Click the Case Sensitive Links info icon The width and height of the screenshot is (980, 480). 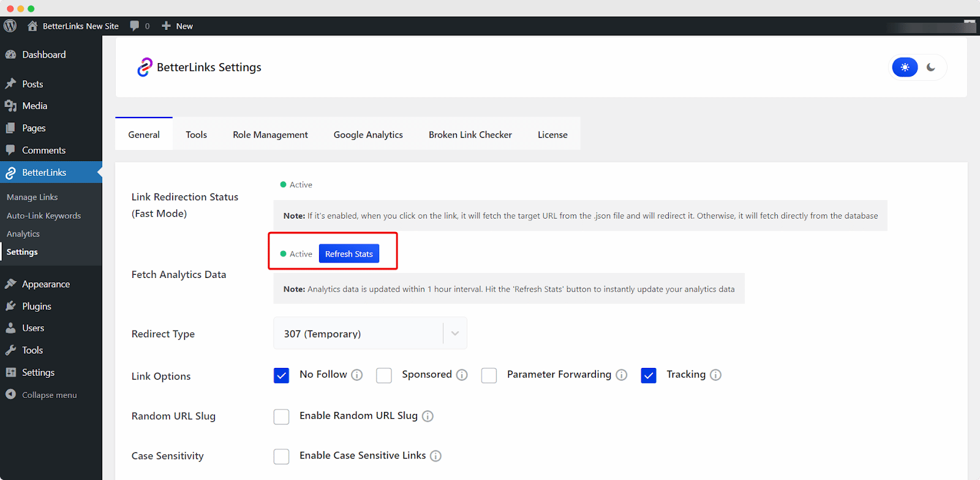[x=435, y=456]
